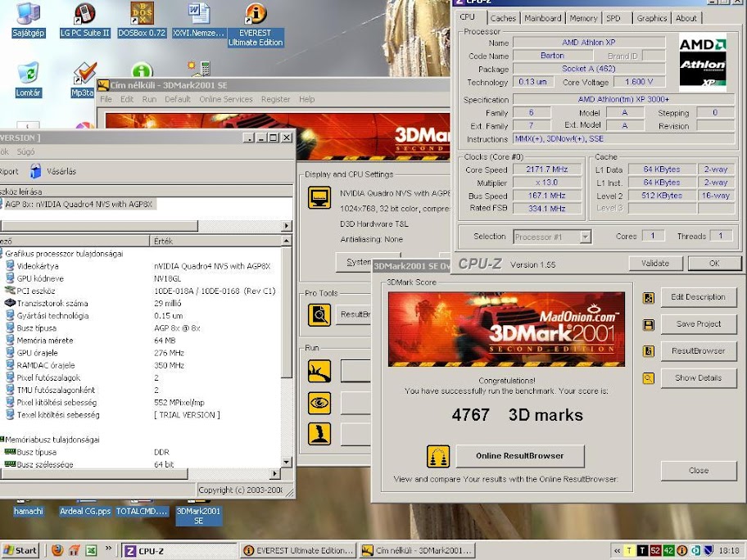The width and height of the screenshot is (747, 560).
Task: Open the Lomtár recycle bin icon
Action: 28,79
